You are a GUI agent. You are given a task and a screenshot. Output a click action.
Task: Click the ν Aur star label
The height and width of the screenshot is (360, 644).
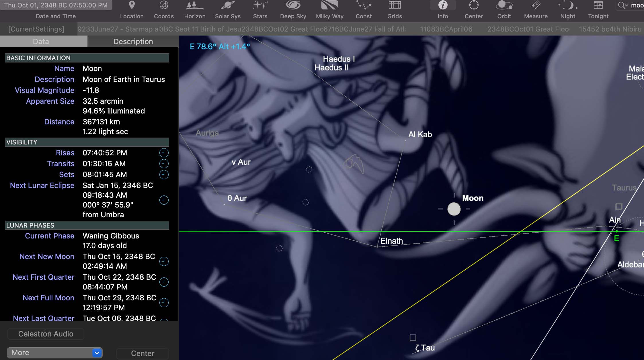point(241,162)
